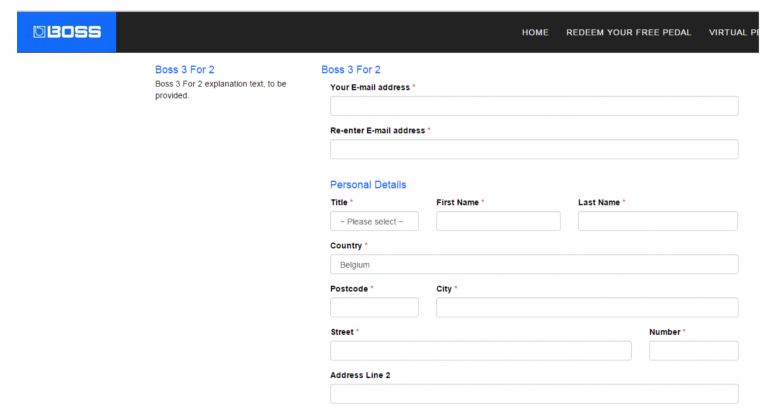Click the Address Line 2 field

[x=534, y=394]
